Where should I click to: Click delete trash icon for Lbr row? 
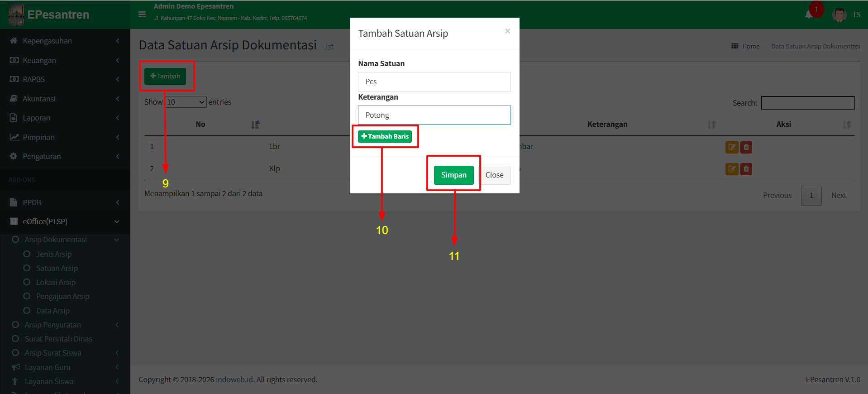click(746, 147)
